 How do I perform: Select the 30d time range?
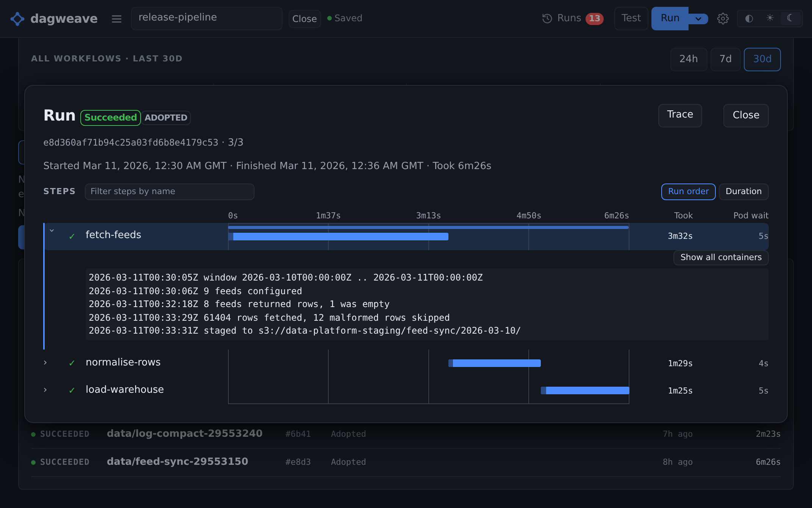click(762, 59)
